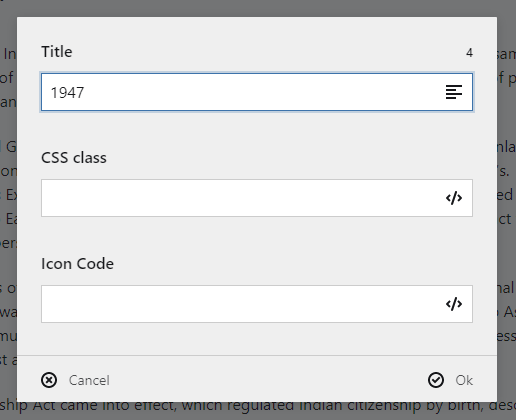
Task: Click the Title field label
Action: [57, 52]
